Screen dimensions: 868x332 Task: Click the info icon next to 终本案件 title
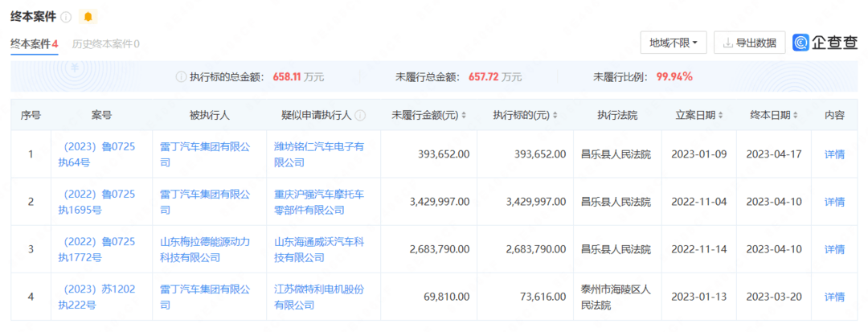[66, 17]
